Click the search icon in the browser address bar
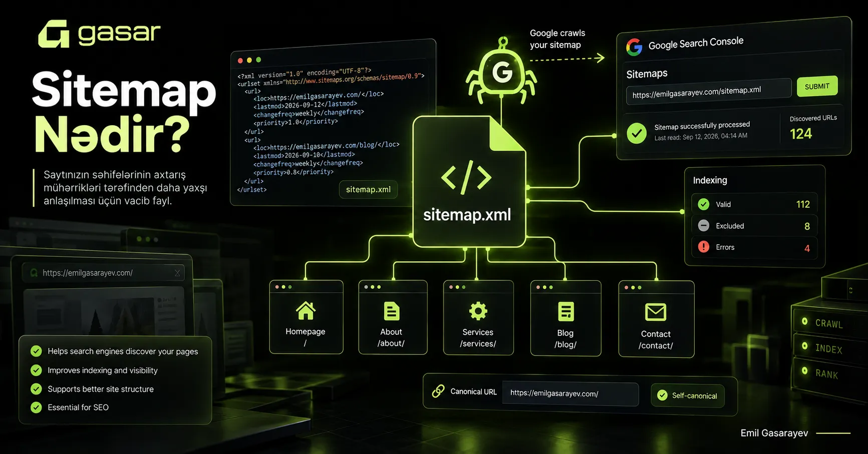This screenshot has width=868, height=454. (34, 273)
